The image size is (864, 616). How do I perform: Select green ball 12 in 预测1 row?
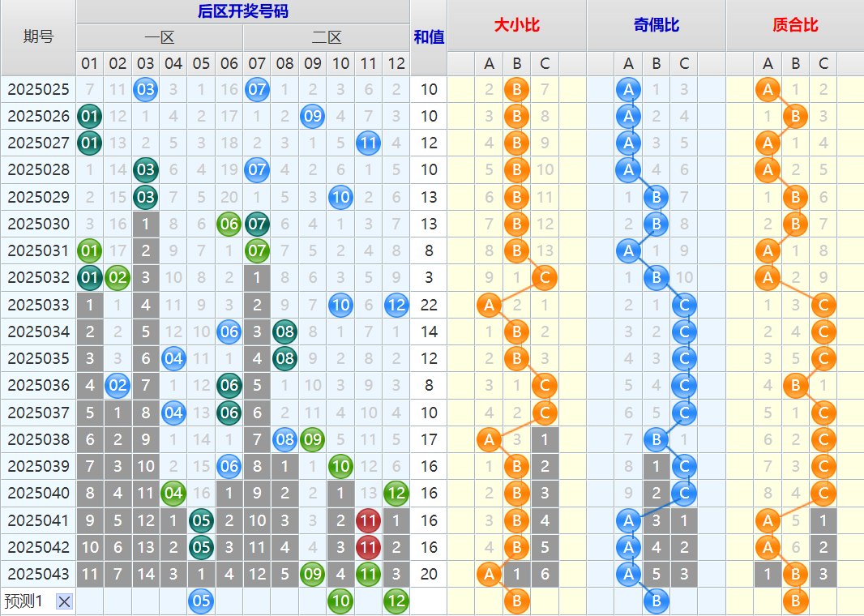(x=396, y=601)
